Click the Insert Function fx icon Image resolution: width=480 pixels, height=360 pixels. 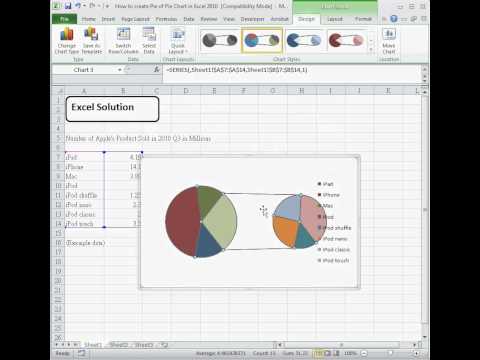[157, 70]
